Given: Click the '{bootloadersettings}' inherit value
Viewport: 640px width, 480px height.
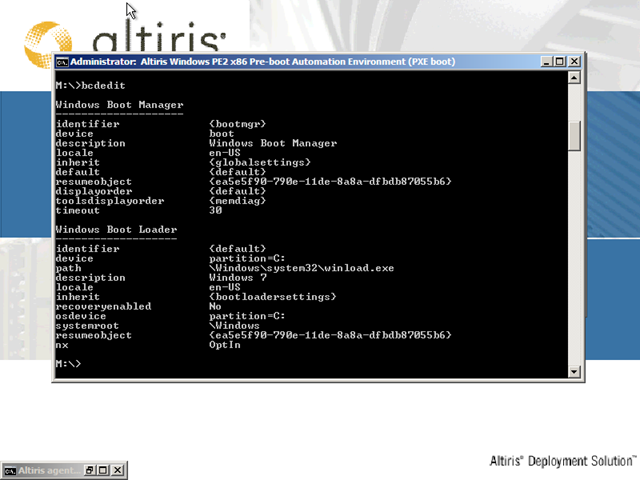Looking at the screenshot, I should tap(273, 297).
